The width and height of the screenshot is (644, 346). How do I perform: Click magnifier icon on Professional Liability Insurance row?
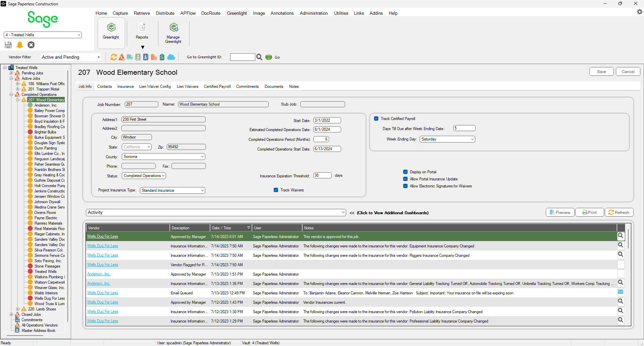(x=621, y=320)
